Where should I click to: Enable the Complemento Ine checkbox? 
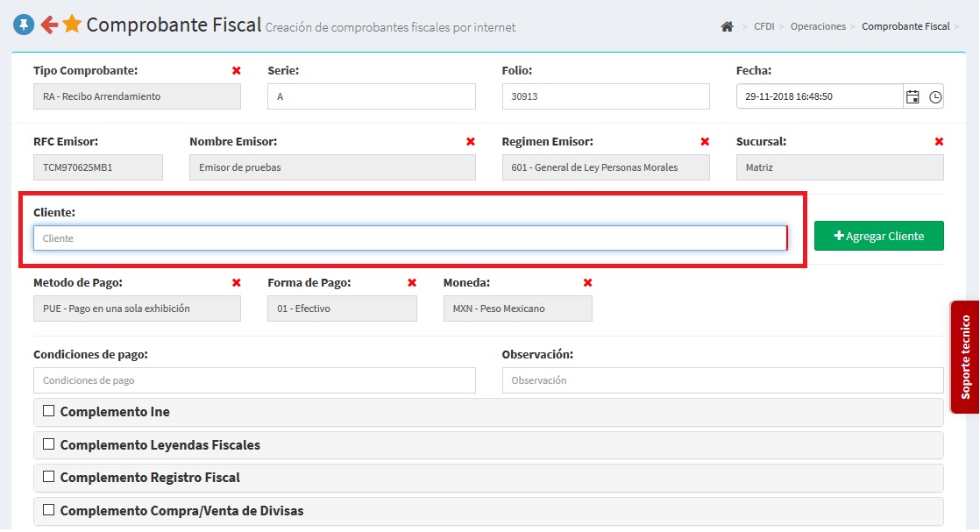[x=49, y=411]
